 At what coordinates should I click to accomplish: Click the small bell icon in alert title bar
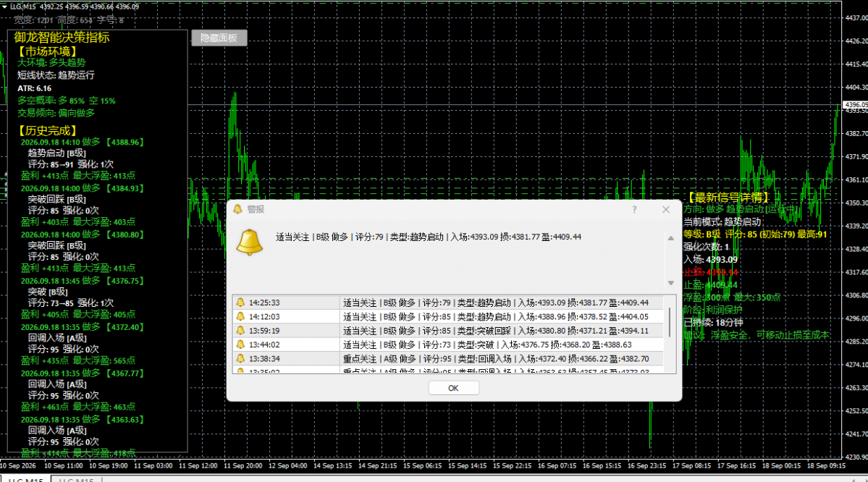point(237,208)
